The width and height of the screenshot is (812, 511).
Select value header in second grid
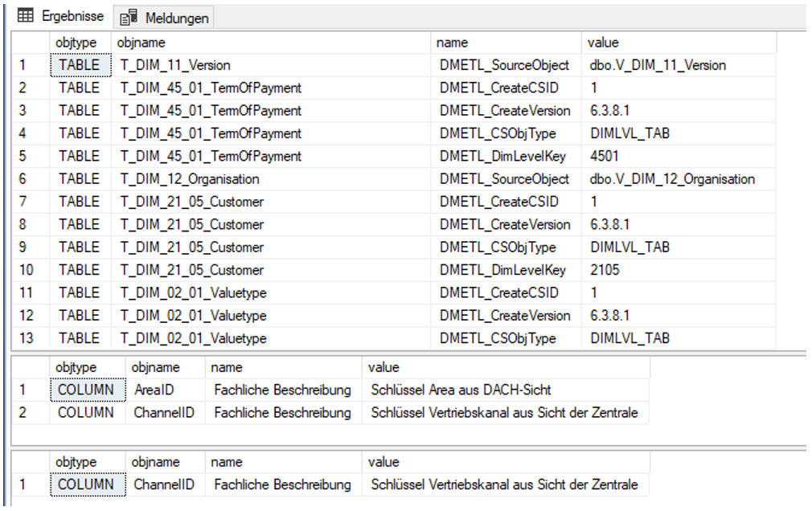(x=506, y=368)
